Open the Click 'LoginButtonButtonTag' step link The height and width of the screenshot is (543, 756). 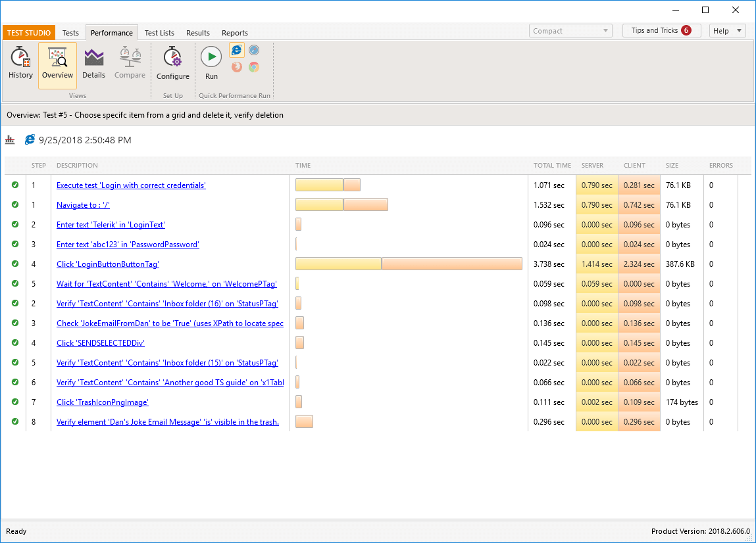click(x=108, y=264)
